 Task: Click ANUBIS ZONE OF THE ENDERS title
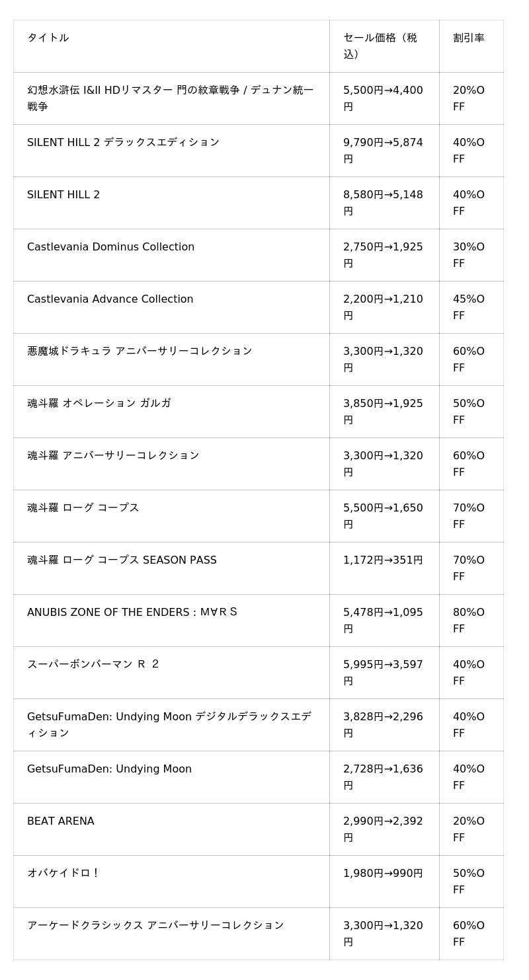(132, 613)
